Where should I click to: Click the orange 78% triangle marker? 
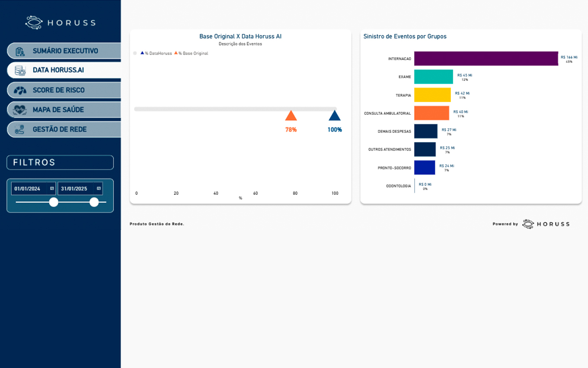(291, 116)
